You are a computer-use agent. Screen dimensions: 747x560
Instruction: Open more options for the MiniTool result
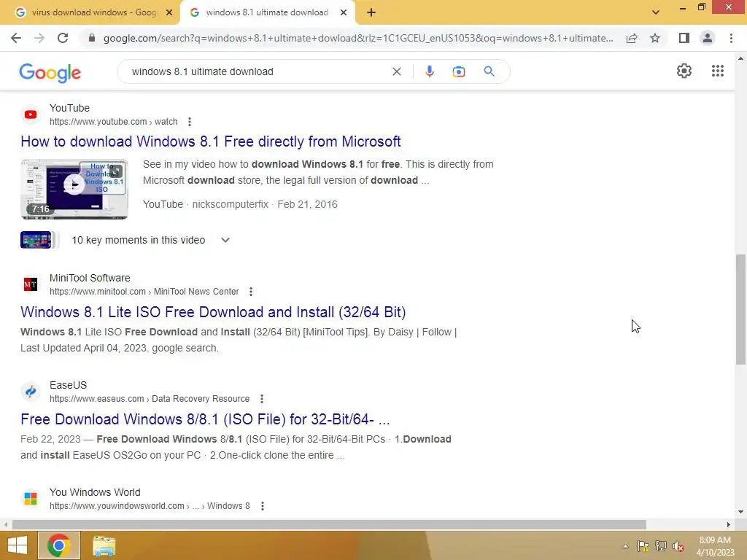pos(251,292)
